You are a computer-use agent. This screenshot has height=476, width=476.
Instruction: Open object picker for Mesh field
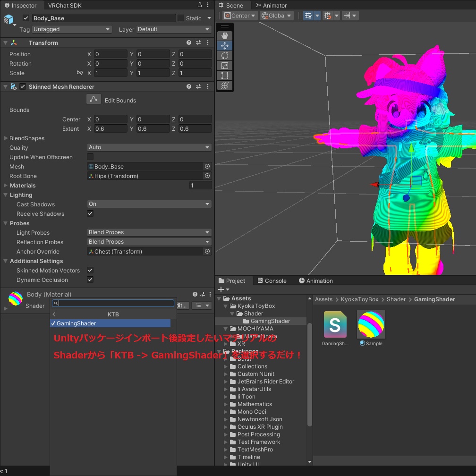207,166
